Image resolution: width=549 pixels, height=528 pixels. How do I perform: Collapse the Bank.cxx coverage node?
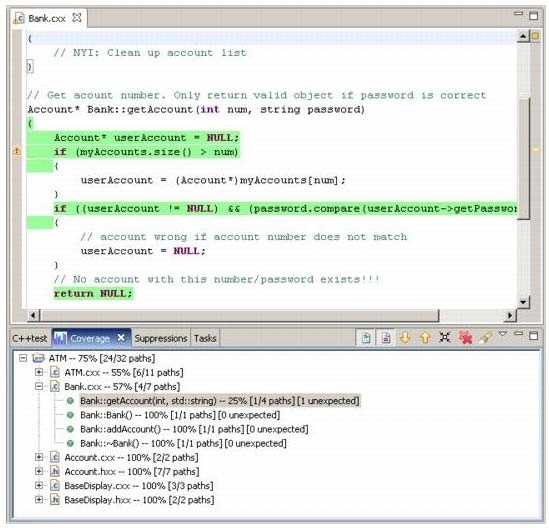[x=39, y=387]
